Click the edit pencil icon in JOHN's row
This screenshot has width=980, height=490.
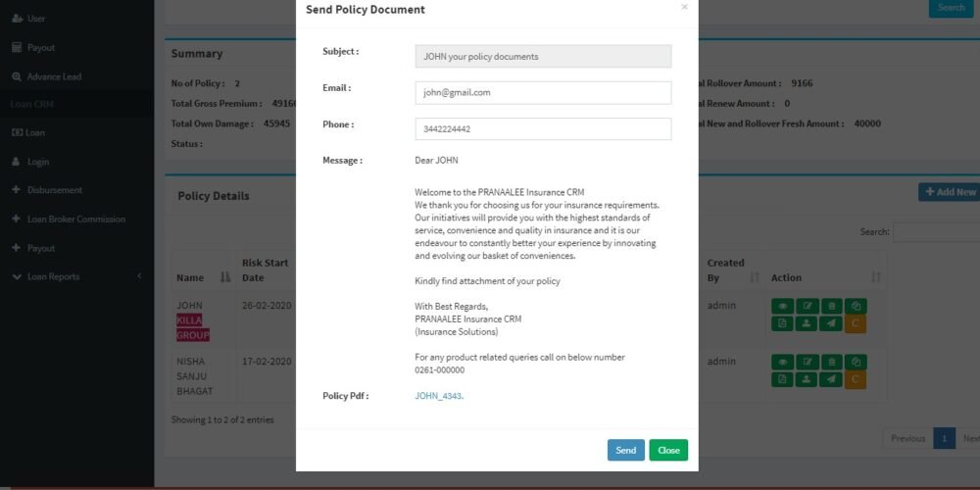(807, 306)
